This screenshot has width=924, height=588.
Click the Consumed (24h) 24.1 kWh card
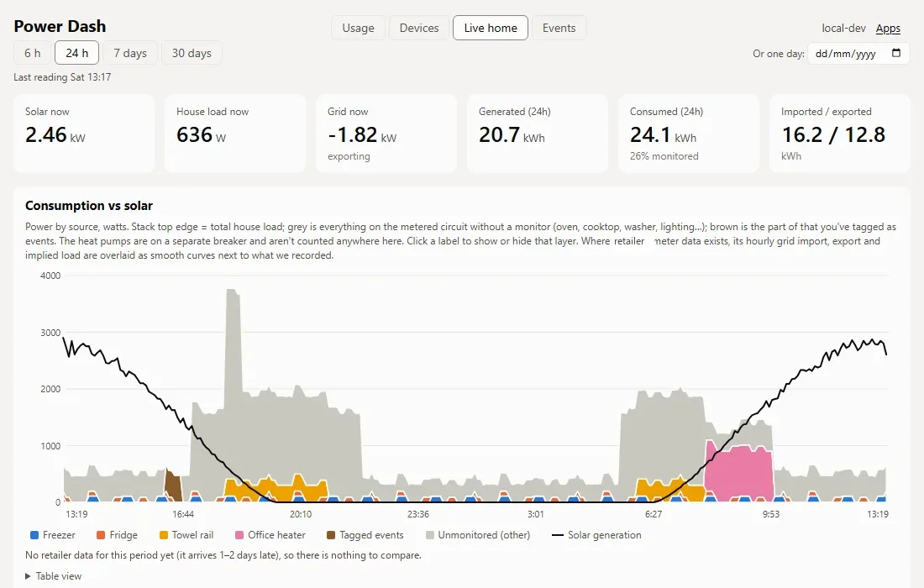pyautogui.click(x=689, y=134)
